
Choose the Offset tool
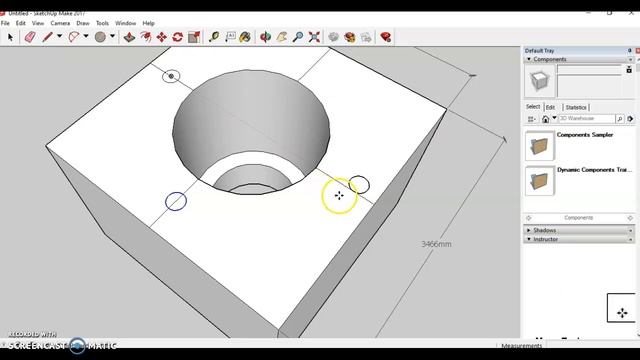click(x=146, y=37)
